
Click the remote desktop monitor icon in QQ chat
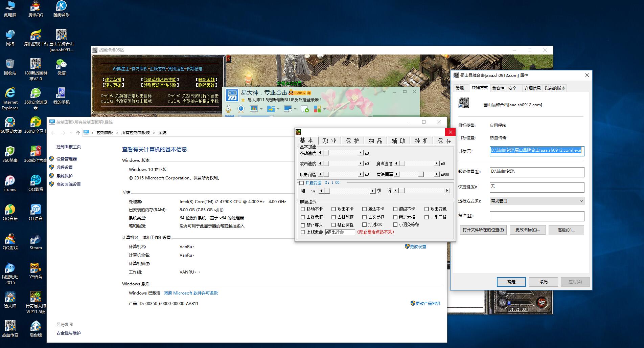[288, 109]
